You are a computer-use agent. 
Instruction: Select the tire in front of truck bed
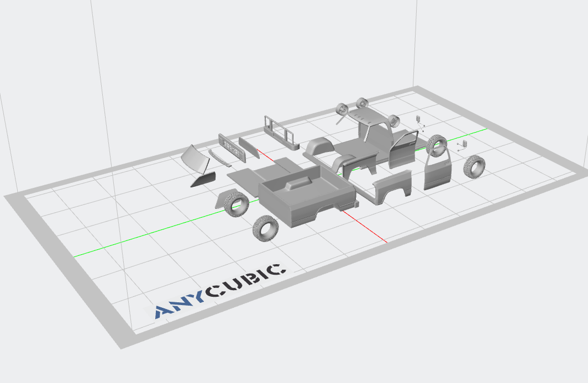(265, 227)
